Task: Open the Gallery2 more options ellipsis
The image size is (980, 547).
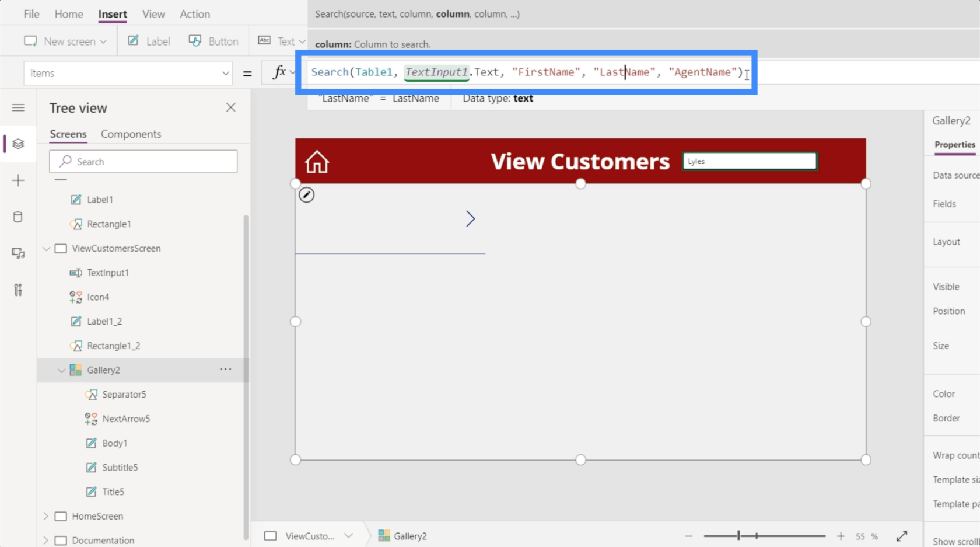Action: (x=226, y=369)
